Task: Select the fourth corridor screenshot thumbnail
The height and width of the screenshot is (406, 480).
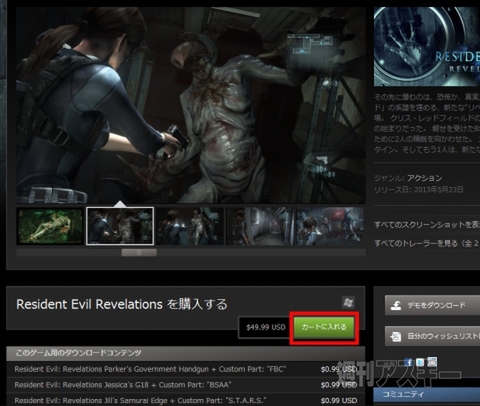Action: click(260, 226)
